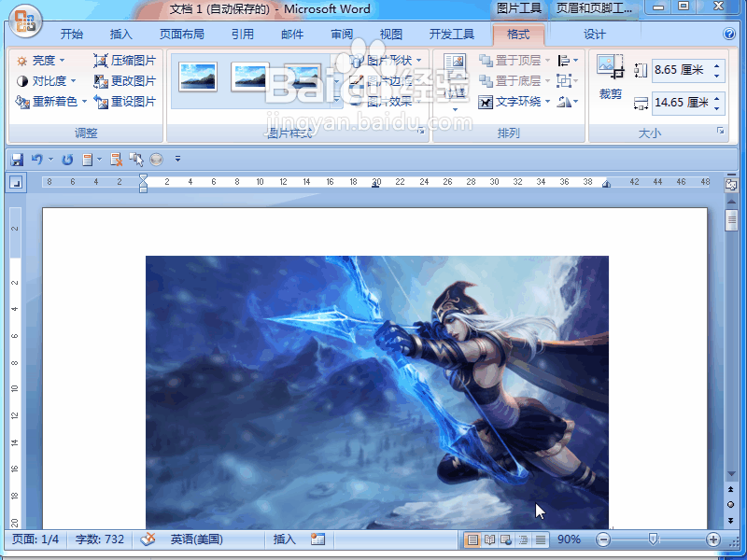Open the Rotate icon menu
This screenshot has width=747, height=560.
click(568, 102)
